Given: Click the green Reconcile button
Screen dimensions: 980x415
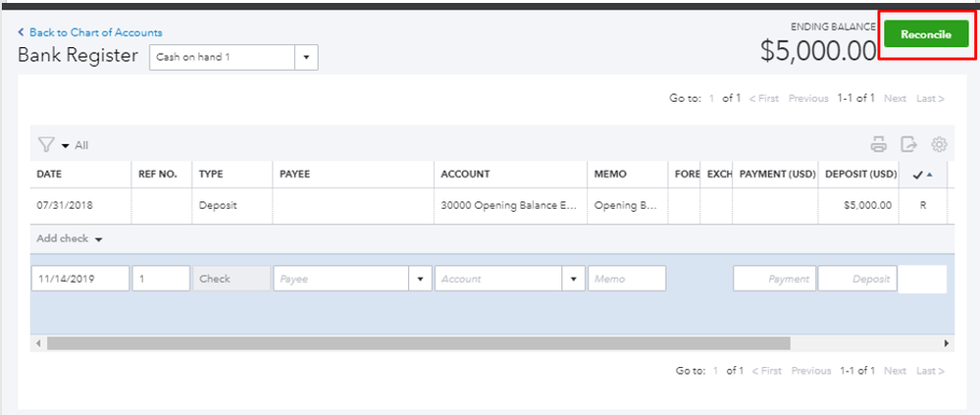Looking at the screenshot, I should [926, 35].
